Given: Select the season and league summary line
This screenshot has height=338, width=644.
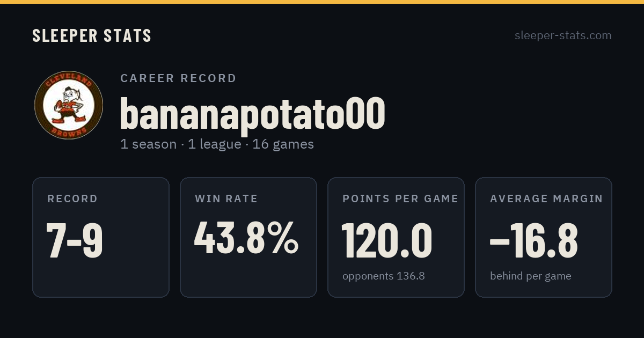Looking at the screenshot, I should [217, 144].
